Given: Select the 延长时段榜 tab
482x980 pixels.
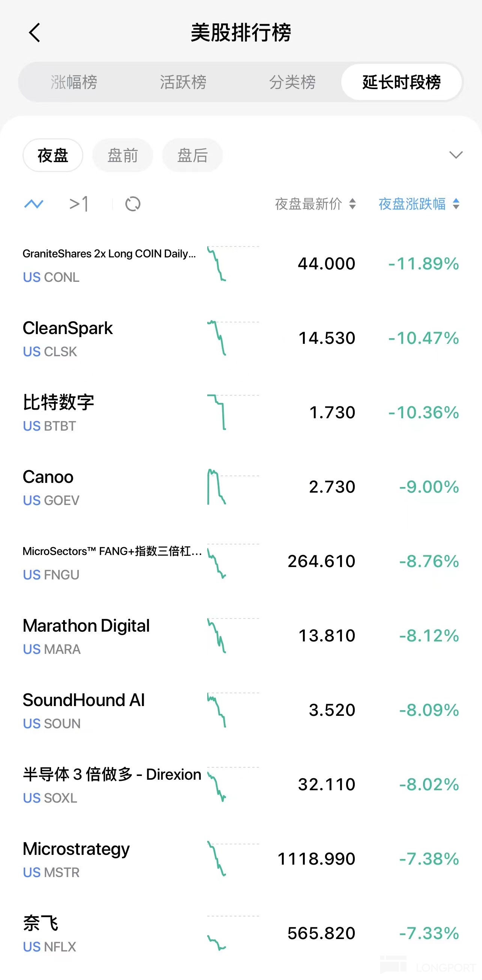Looking at the screenshot, I should point(401,82).
